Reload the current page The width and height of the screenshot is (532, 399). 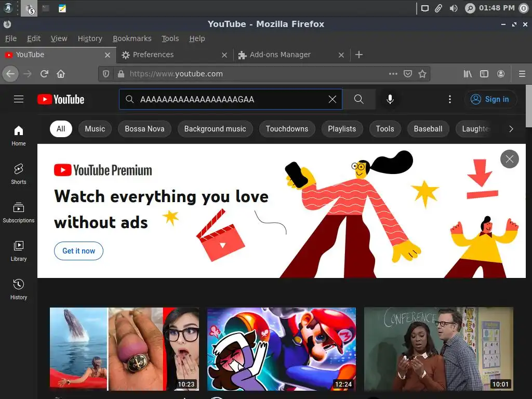coord(44,74)
